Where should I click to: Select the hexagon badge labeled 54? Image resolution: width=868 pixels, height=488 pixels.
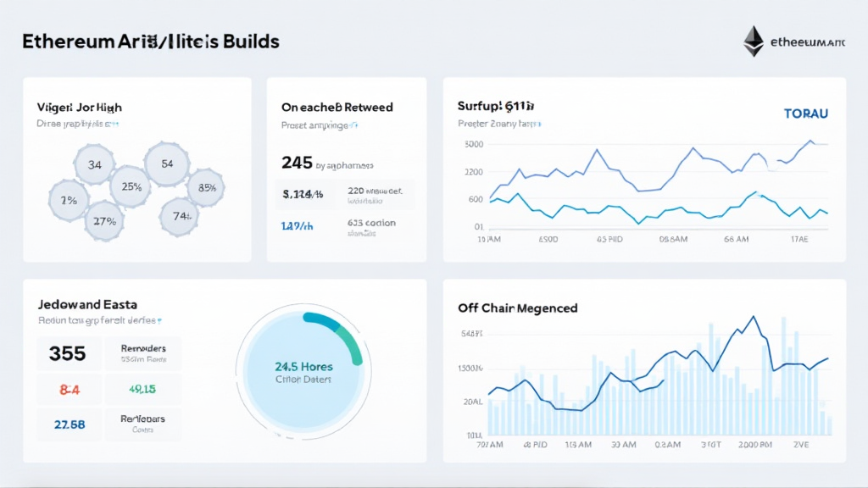(x=166, y=163)
